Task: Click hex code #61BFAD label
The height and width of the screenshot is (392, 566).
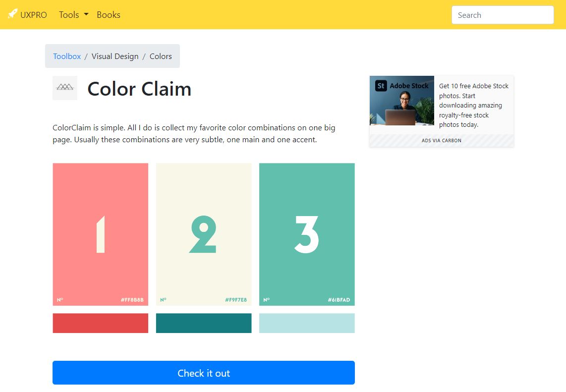Action: click(x=339, y=300)
